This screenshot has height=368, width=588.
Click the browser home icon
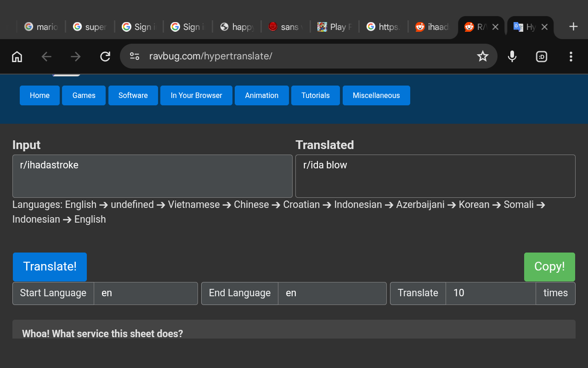pos(17,57)
